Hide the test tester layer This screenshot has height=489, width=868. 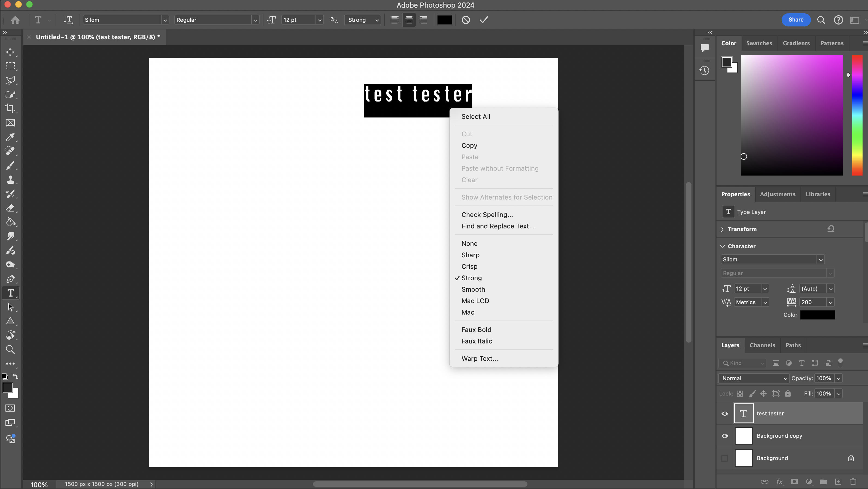point(724,413)
